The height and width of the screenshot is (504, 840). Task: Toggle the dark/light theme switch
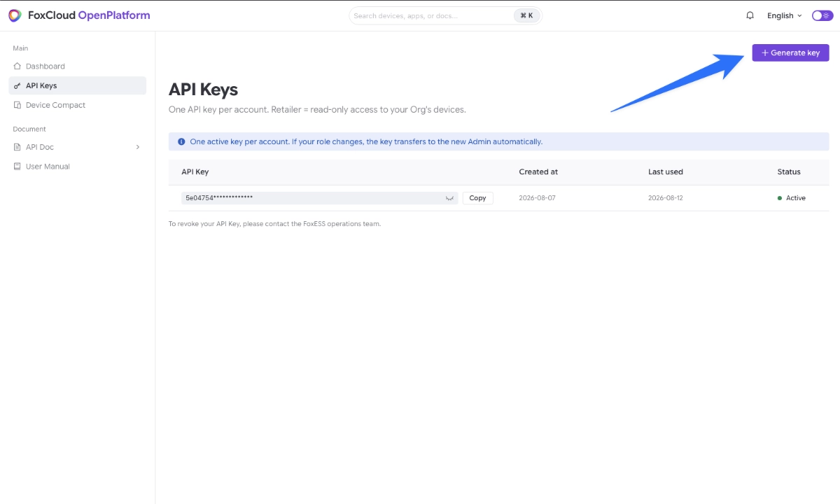[822, 15]
